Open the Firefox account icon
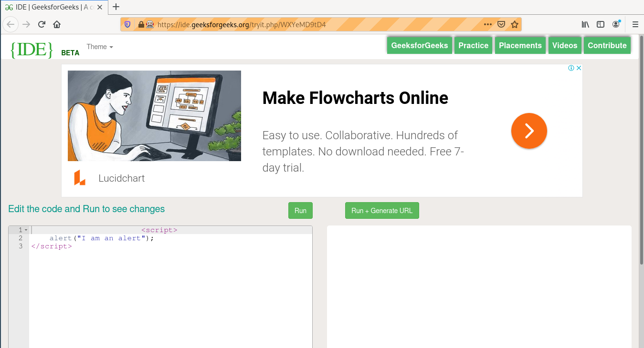Screen dimensions: 644x348 616,24
